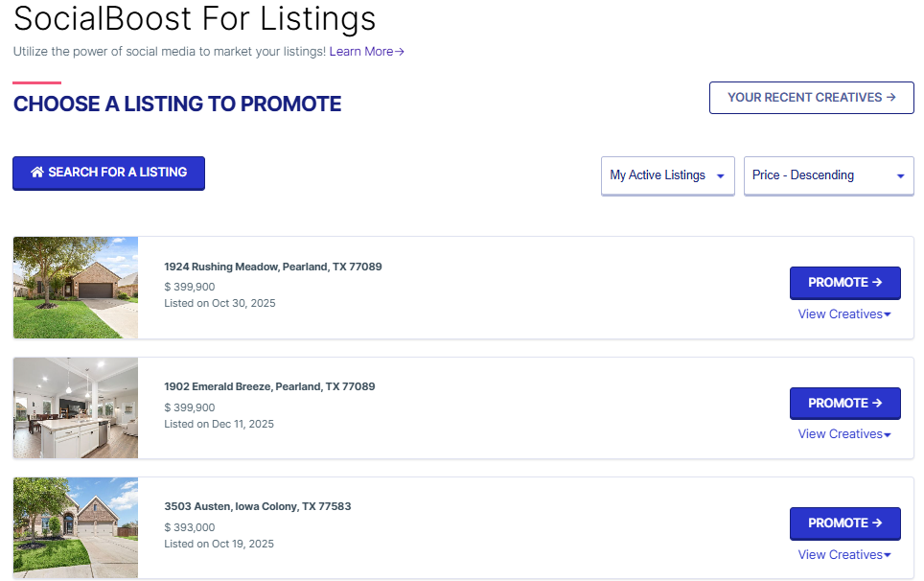Click the caret arrow on Price - Descending
Screen dimensions: 924x581
click(x=900, y=176)
